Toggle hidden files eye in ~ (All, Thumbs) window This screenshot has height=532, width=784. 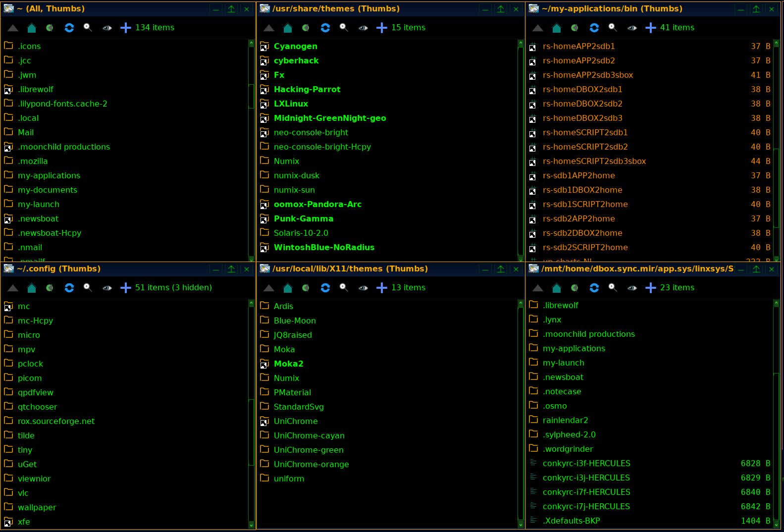coord(107,28)
